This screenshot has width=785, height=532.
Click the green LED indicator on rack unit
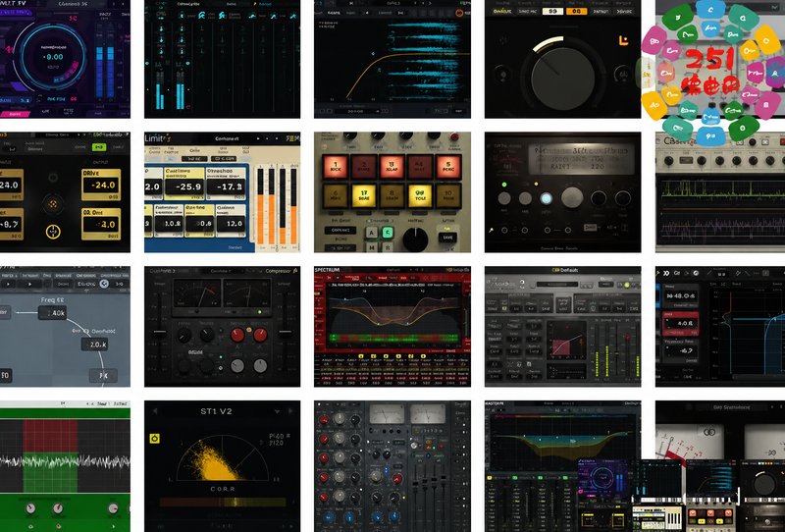click(504, 185)
